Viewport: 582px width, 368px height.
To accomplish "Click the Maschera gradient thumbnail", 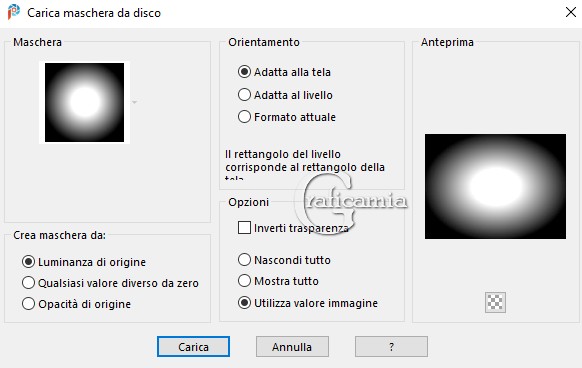I will 84,102.
